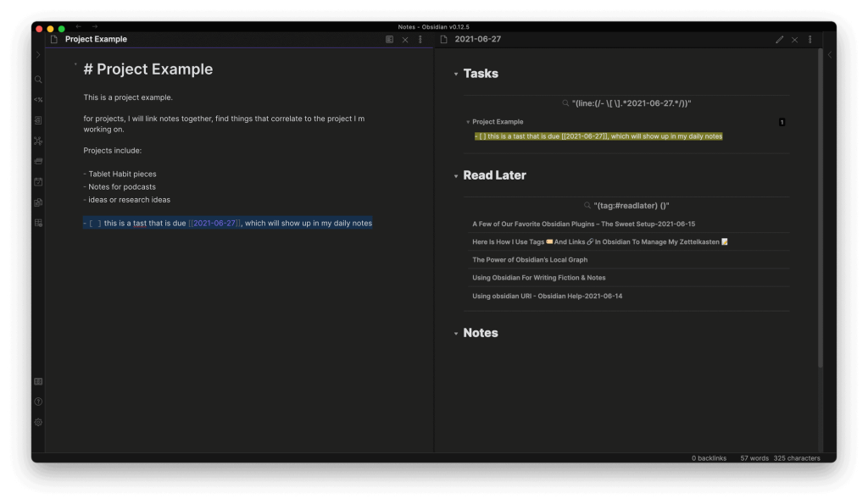Viewport: 868px width, 504px height.
Task: Toggle the task checkbox in the editor
Action: 95,224
